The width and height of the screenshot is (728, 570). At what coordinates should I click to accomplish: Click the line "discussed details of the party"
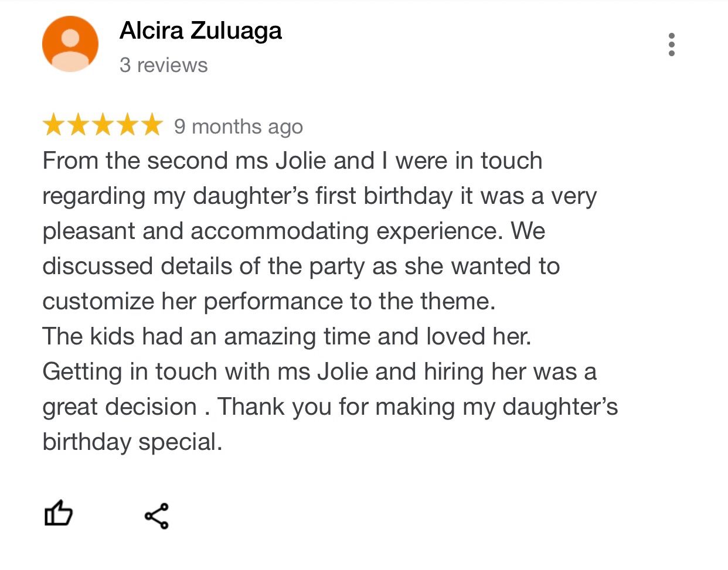pos(301,267)
